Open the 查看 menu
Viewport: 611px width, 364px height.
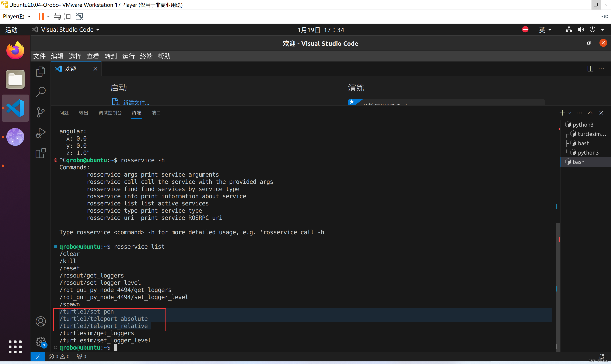click(93, 56)
